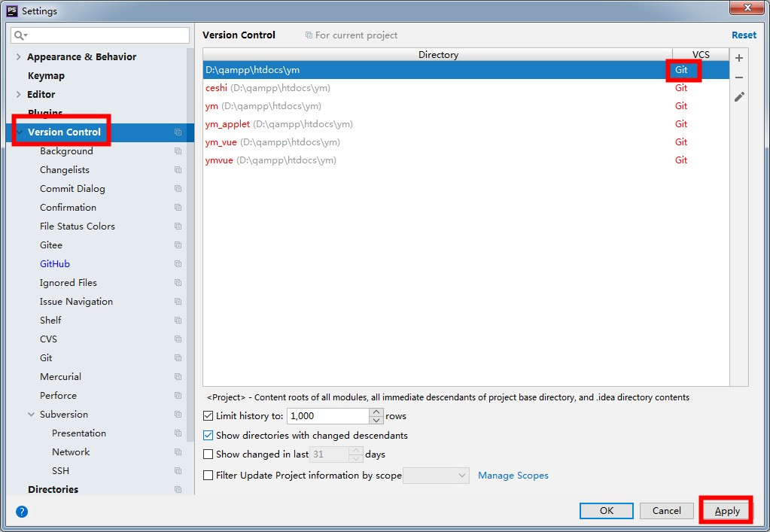
Task: Edit the selected mapping with pencil icon
Action: (739, 96)
